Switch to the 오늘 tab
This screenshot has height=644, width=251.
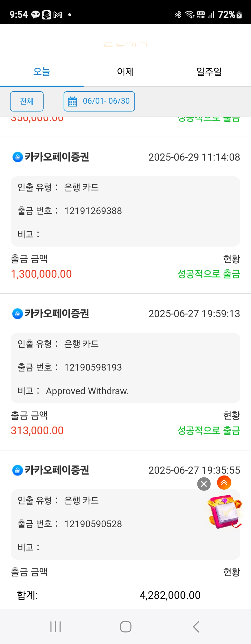42,72
